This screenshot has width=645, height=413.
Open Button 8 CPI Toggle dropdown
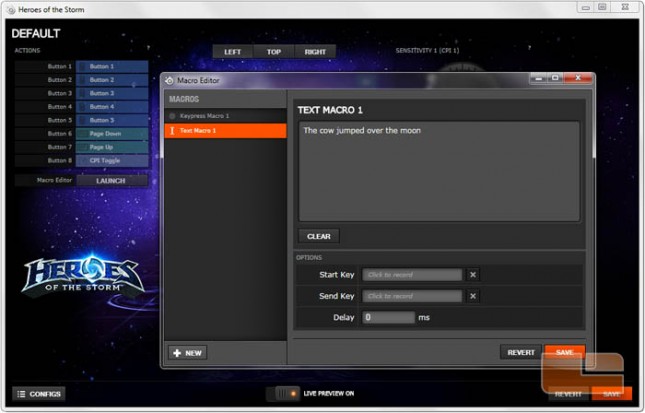(x=112, y=161)
